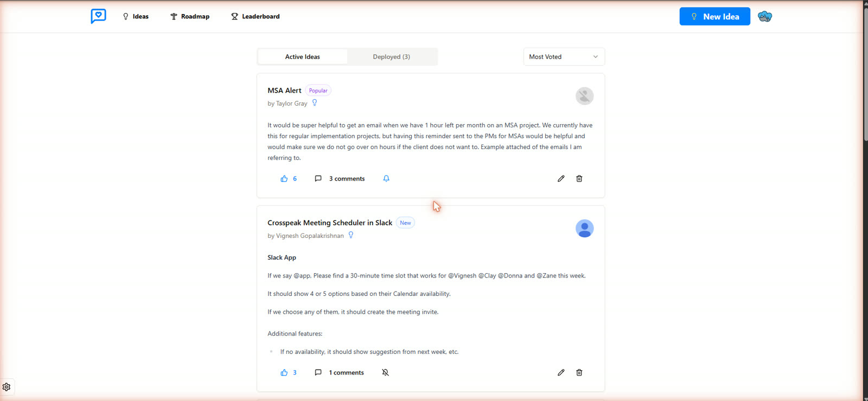Screen dimensions: 868x401
Task: Click the 'Slack App' heading text
Action: point(282,257)
